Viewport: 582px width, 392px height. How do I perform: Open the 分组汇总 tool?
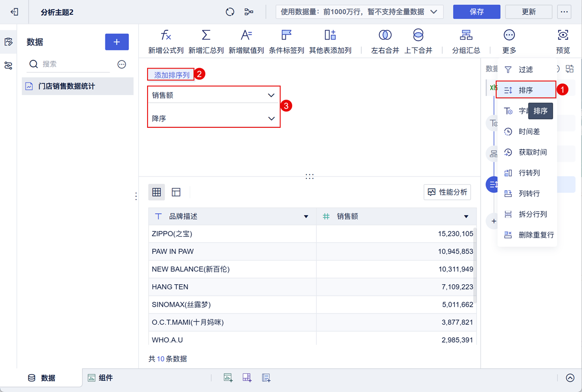[466, 42]
